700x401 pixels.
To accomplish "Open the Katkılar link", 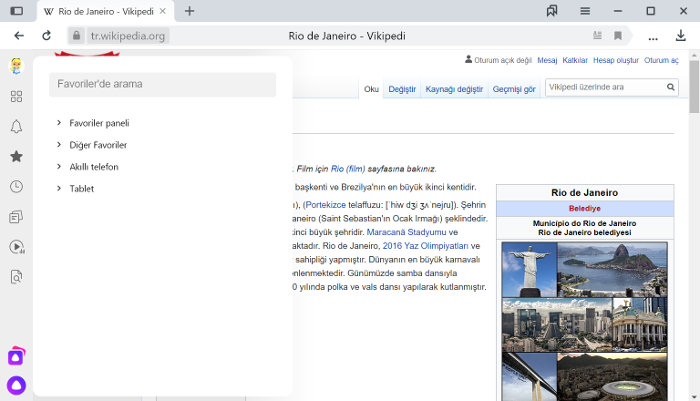I will coord(575,60).
